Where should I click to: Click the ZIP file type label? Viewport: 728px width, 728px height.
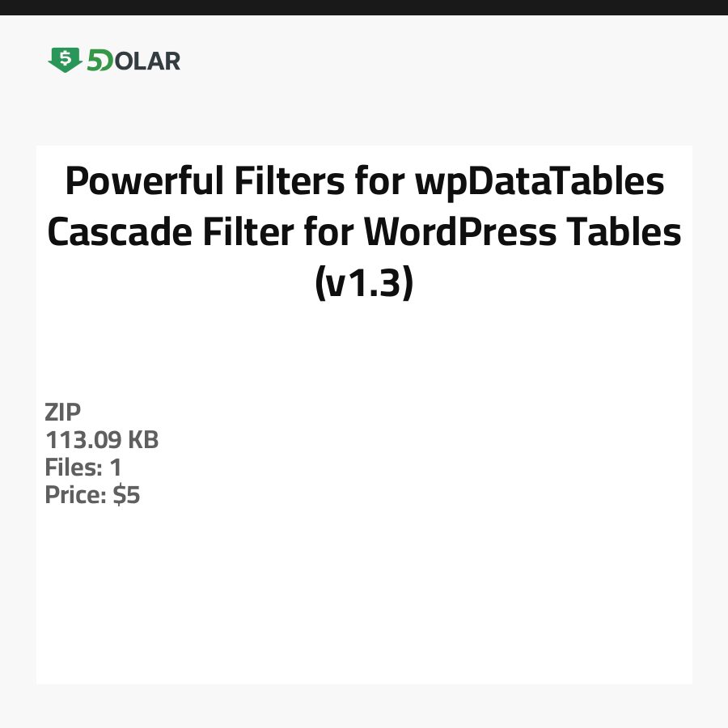[x=63, y=413]
